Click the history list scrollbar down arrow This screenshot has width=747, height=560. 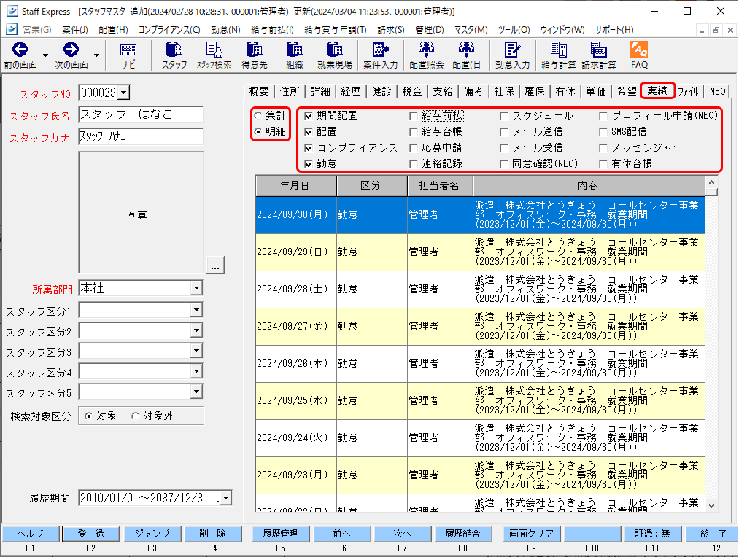tap(712, 506)
